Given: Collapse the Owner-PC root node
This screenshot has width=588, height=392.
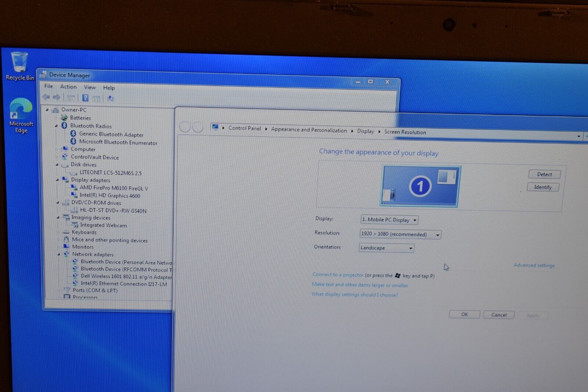Looking at the screenshot, I should pyautogui.click(x=47, y=109).
